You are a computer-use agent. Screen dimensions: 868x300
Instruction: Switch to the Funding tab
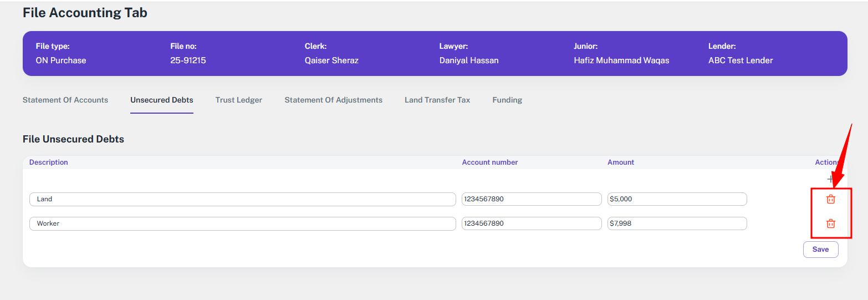coord(507,100)
